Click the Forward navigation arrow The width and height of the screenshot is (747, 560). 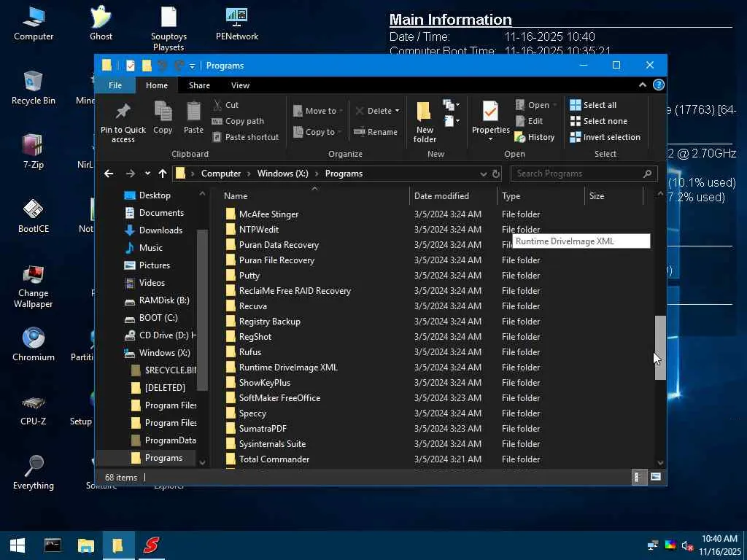(130, 174)
